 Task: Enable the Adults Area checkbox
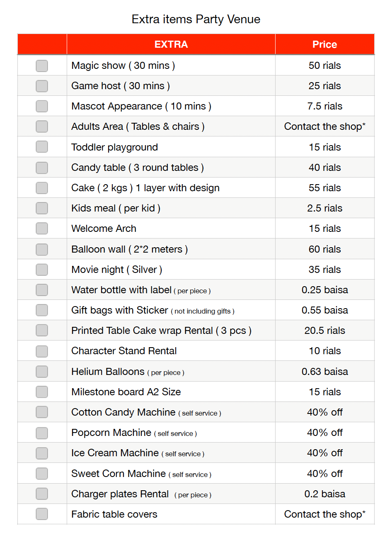coord(42,127)
